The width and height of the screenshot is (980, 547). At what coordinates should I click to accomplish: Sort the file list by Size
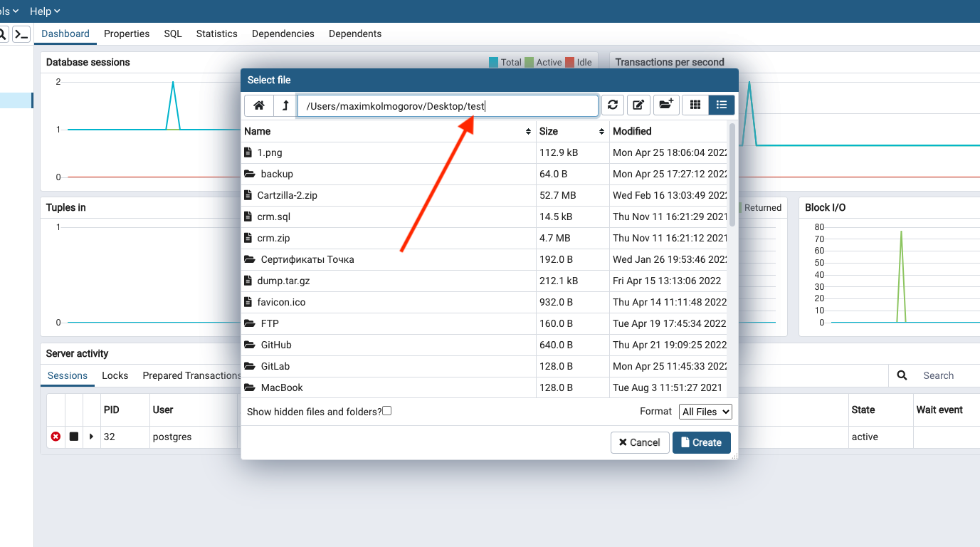(573, 131)
